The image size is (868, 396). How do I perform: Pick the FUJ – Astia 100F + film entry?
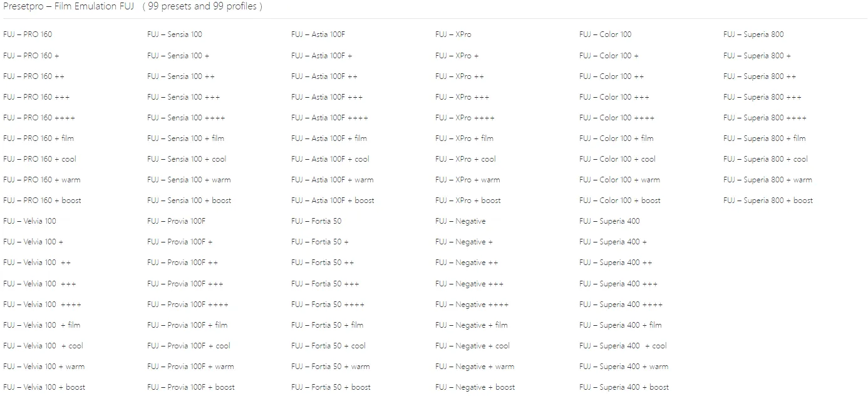[329, 138]
